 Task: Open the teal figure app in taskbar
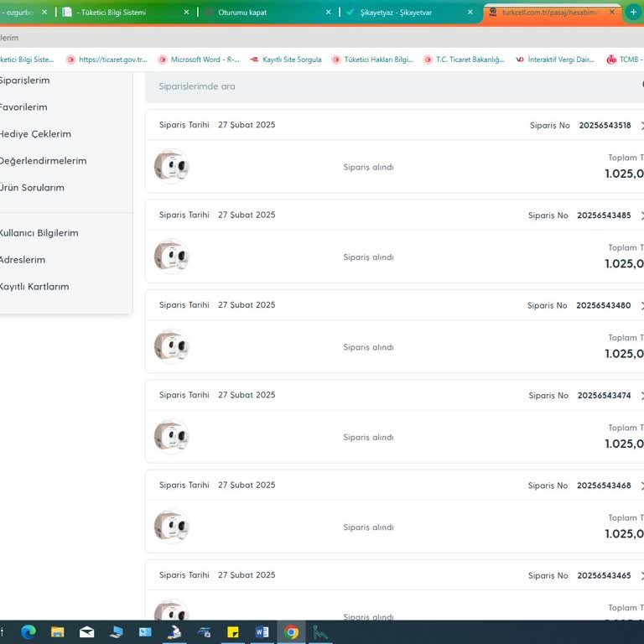click(320, 631)
